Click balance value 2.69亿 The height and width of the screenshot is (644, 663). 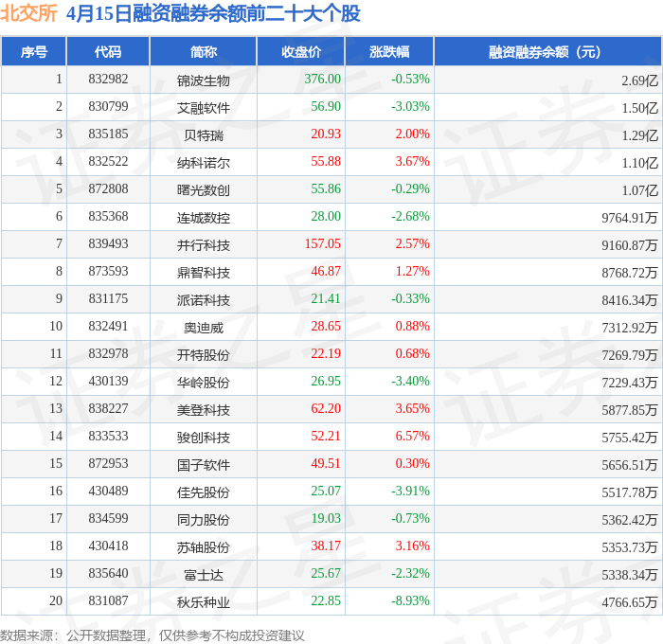point(639,80)
